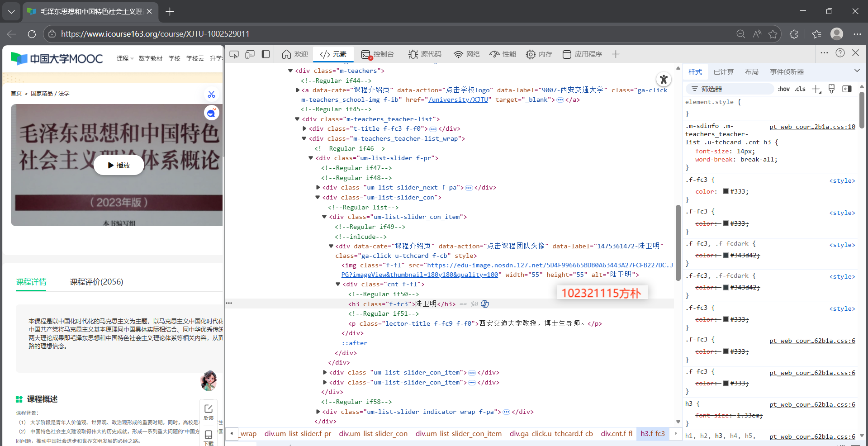Screen dimensions: 868x446
Task: Click the browser refresh button
Action: [32, 34]
